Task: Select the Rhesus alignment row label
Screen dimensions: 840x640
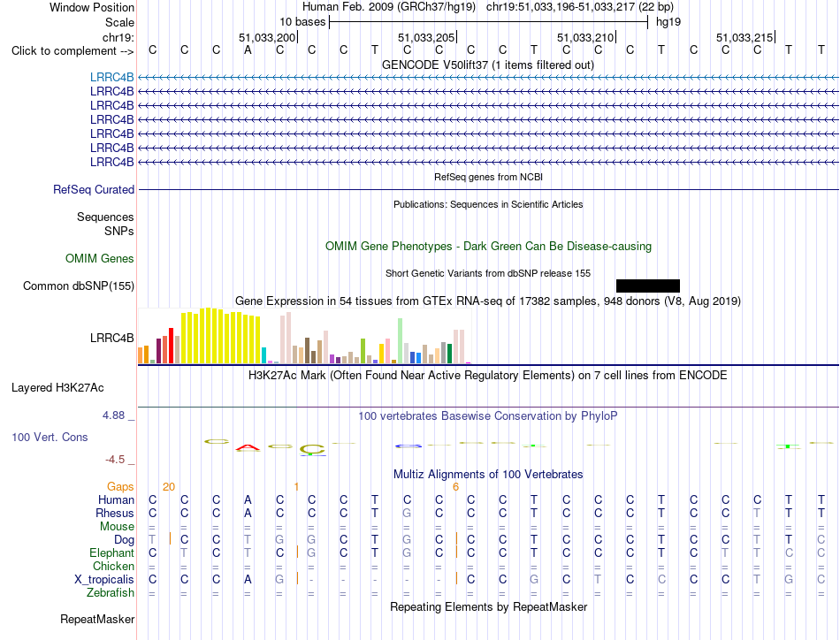Action: (x=115, y=513)
